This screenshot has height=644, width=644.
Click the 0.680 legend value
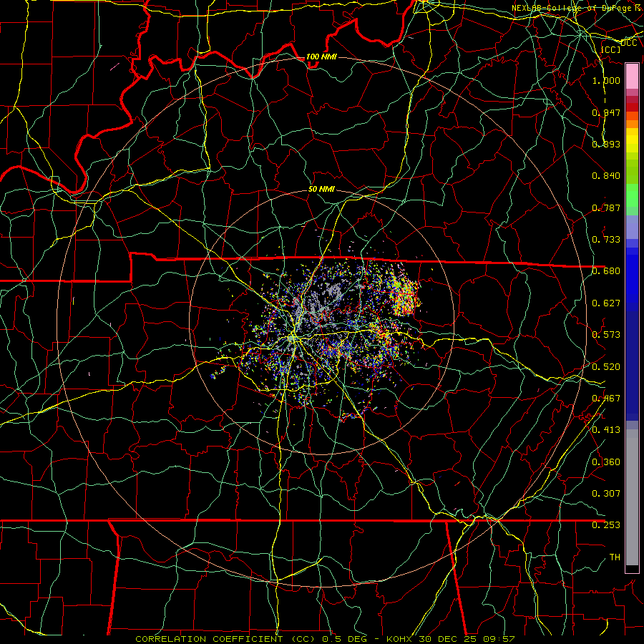606,271
